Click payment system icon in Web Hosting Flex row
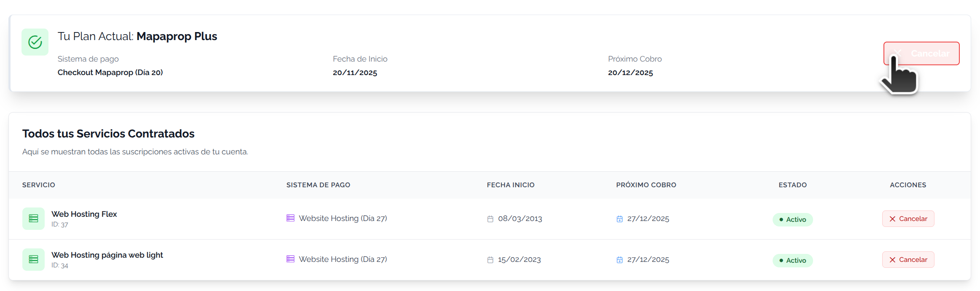The height and width of the screenshot is (291, 980). pyautogui.click(x=290, y=218)
